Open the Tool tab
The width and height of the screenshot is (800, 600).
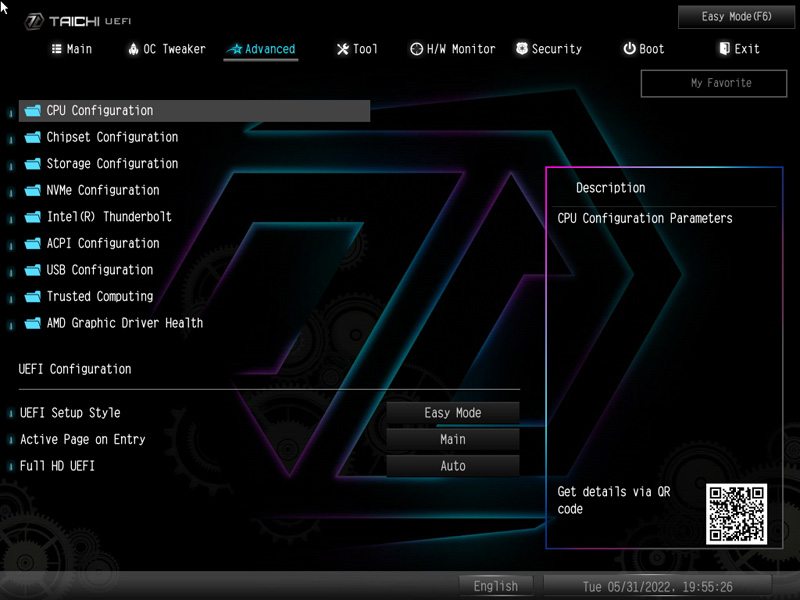357,49
